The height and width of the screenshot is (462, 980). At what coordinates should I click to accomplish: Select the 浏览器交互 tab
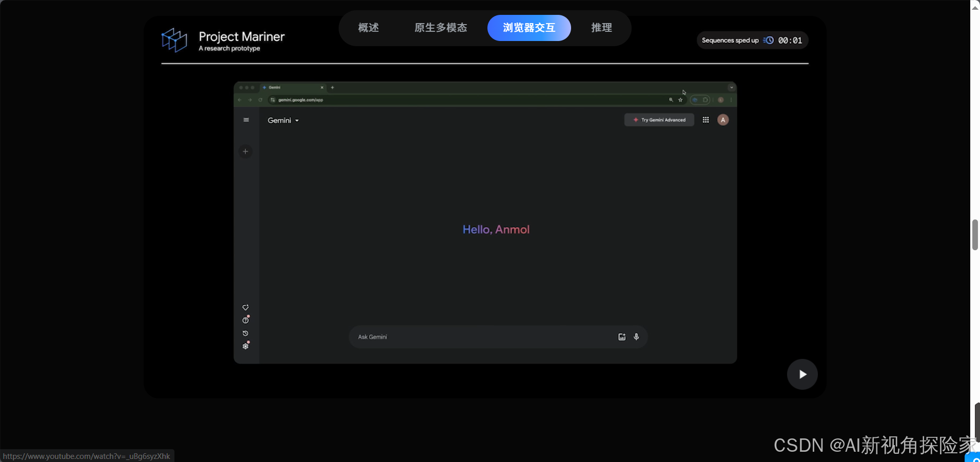click(x=529, y=28)
